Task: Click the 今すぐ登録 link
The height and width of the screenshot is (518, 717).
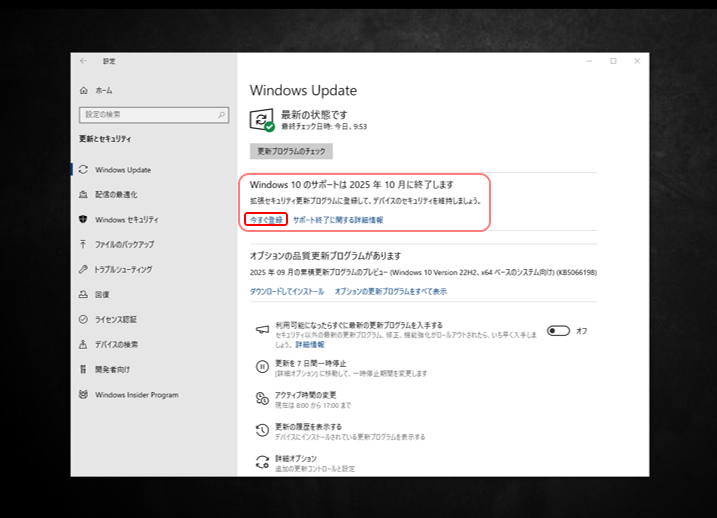Action: (x=266, y=219)
